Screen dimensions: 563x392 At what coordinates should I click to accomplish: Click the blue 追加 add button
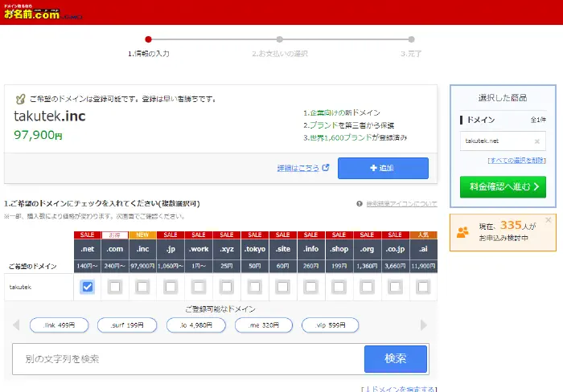click(383, 168)
